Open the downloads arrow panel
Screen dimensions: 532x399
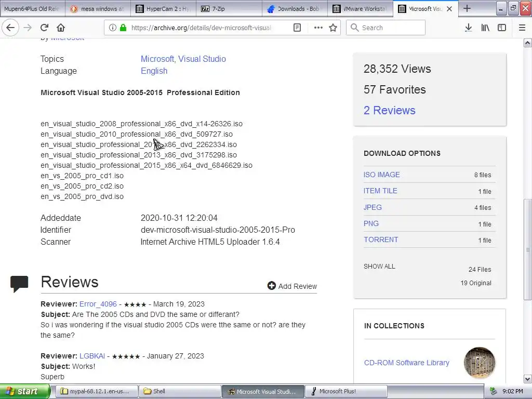[469, 28]
